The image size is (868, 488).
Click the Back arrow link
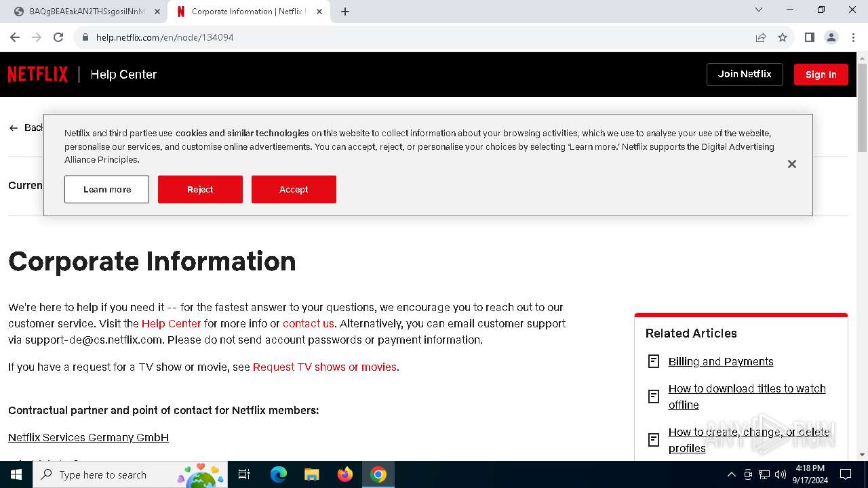(26, 127)
